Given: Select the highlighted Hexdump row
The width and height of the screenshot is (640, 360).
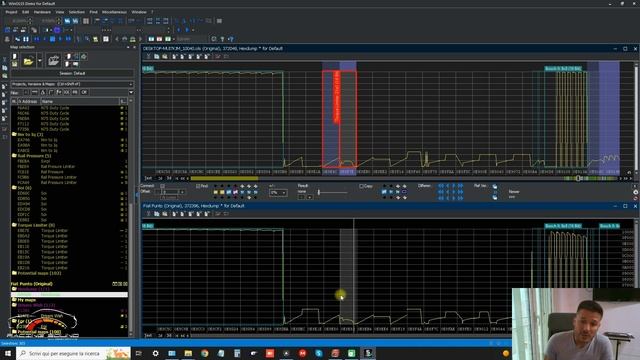Looking at the screenshot, I should pyautogui.click(x=69, y=294).
